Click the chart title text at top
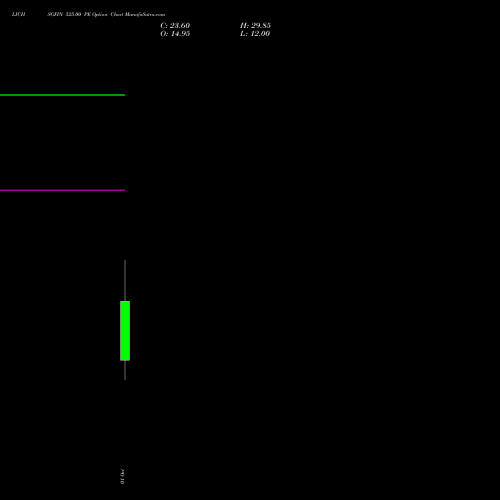The height and width of the screenshot is (500, 500). [88, 14]
